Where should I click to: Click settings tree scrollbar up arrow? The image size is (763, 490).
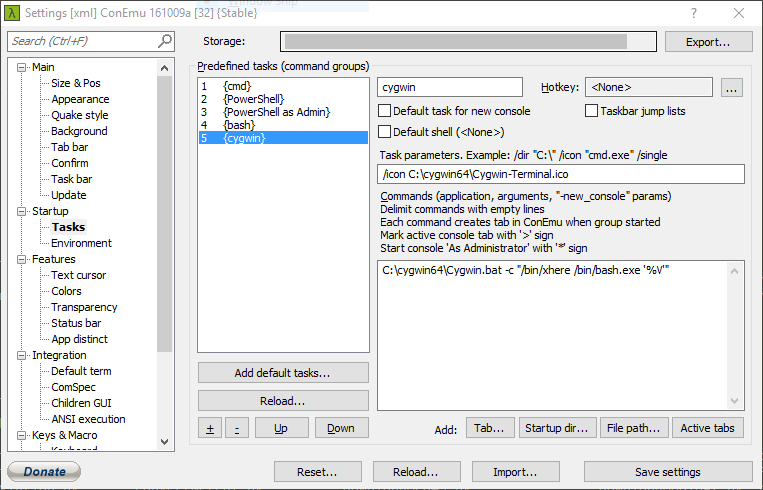coord(164,68)
